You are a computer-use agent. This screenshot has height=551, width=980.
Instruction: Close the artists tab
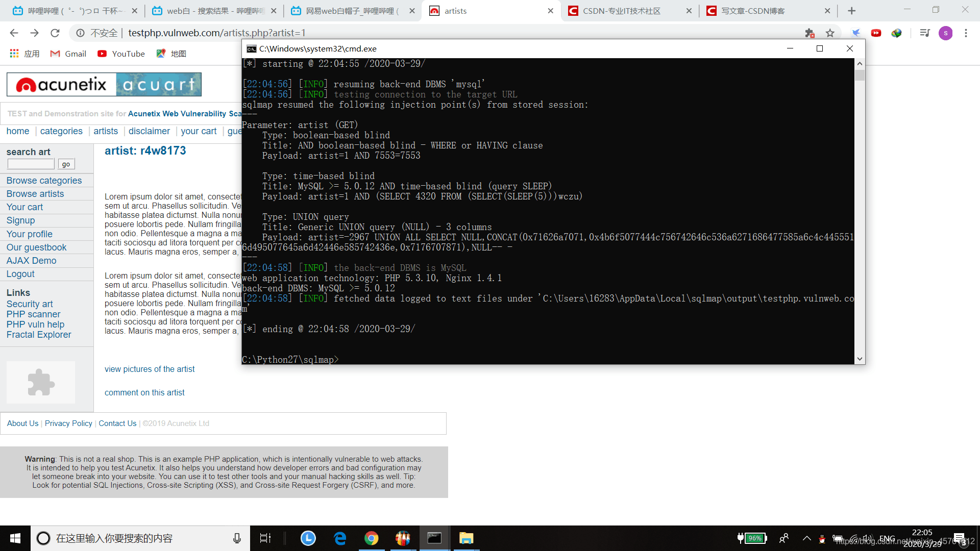[550, 11]
